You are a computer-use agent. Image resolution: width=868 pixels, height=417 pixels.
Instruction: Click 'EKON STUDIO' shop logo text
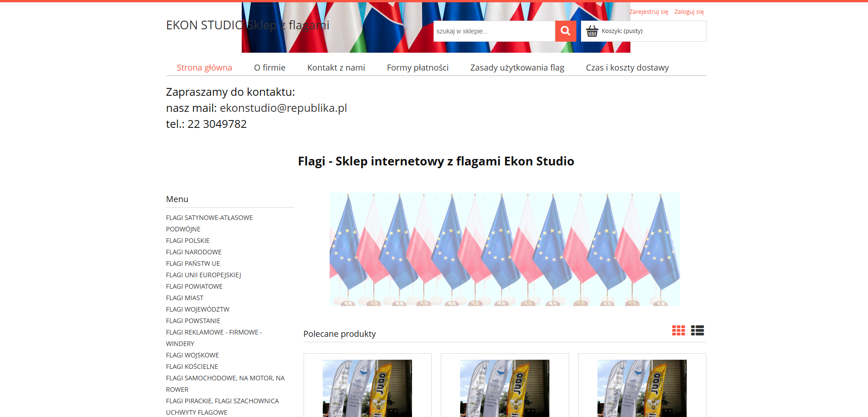coord(204,25)
